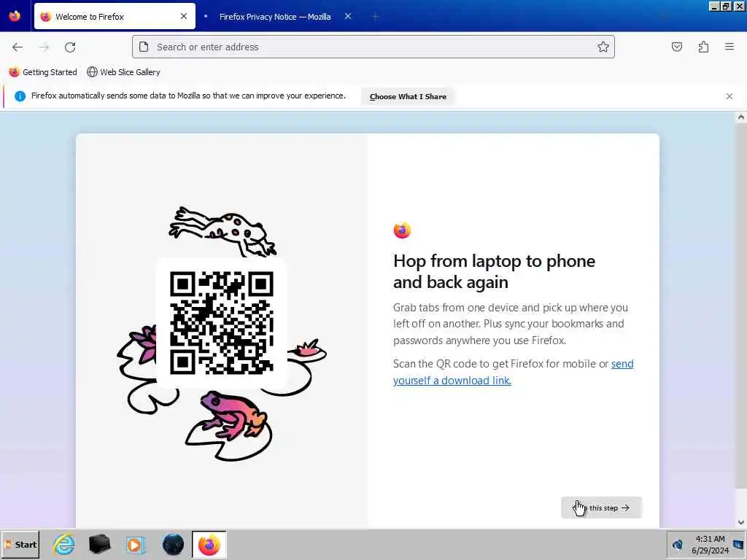The width and height of the screenshot is (747, 560).
Task: Switch to Firefox Privacy Notice tab
Action: [x=278, y=17]
